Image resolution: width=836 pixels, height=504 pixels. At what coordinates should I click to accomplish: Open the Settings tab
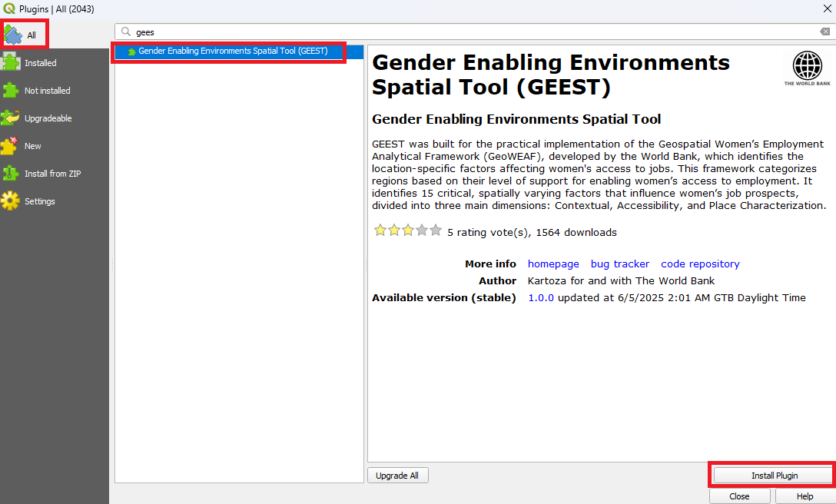point(55,201)
